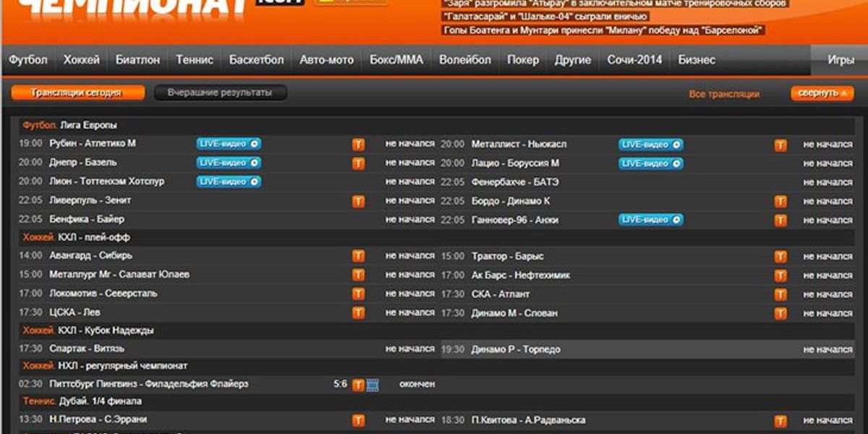The width and height of the screenshot is (868, 434).
Task: Open text broadcast icon for Локомотив - Северсталь
Action: [x=358, y=294]
